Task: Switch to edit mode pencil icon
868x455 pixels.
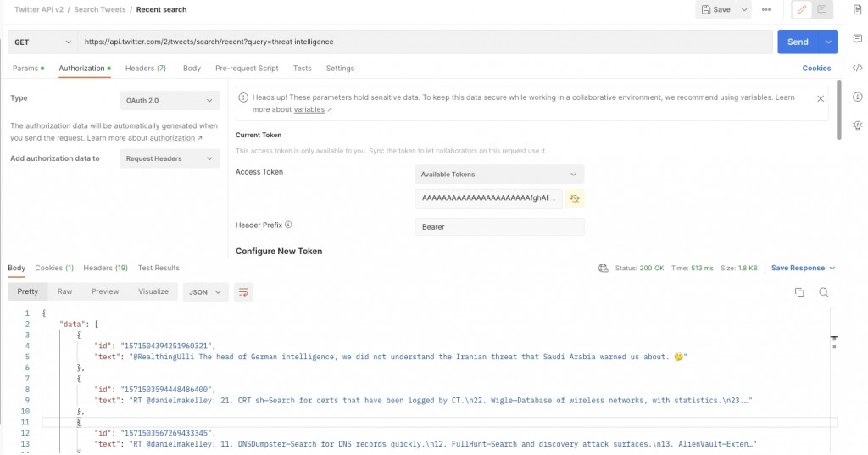Action: 802,9
